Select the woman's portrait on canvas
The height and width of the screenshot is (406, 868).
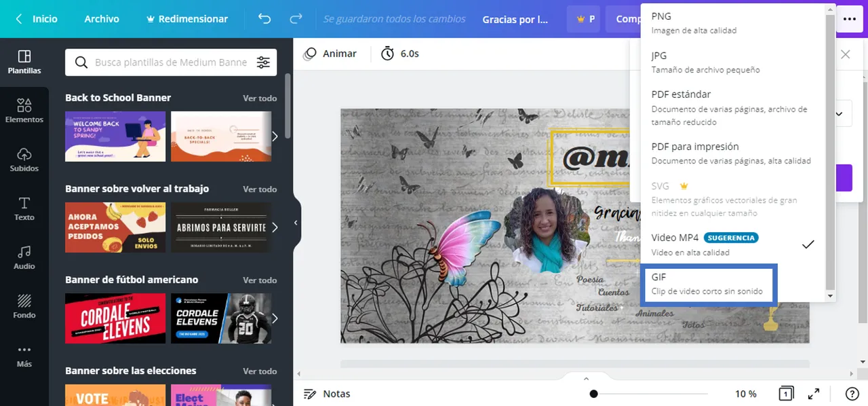tap(547, 231)
